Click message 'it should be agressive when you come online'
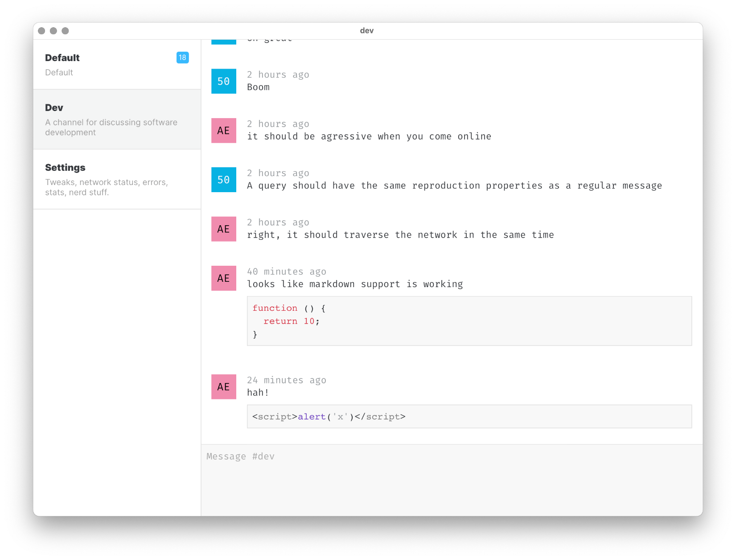Image resolution: width=736 pixels, height=560 pixels. pos(369,136)
